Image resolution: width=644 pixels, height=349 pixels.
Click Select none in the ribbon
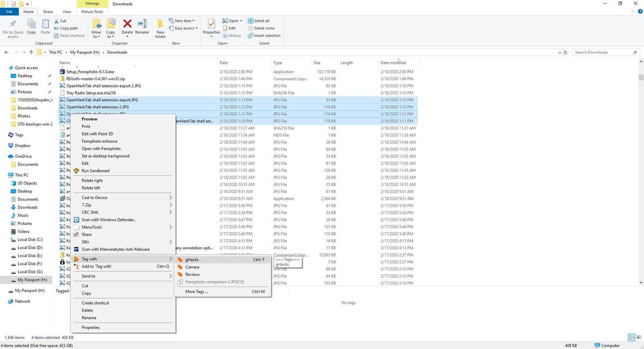point(260,28)
